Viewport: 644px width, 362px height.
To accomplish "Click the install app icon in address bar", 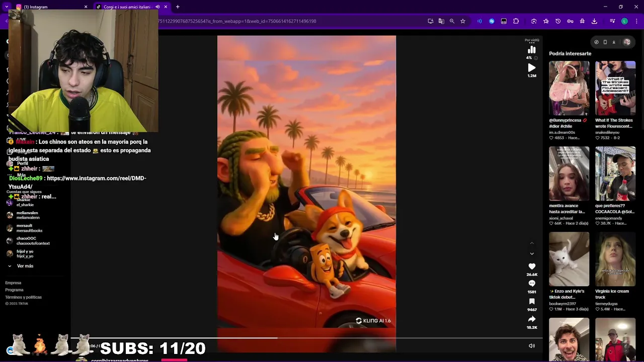I will point(431,21).
